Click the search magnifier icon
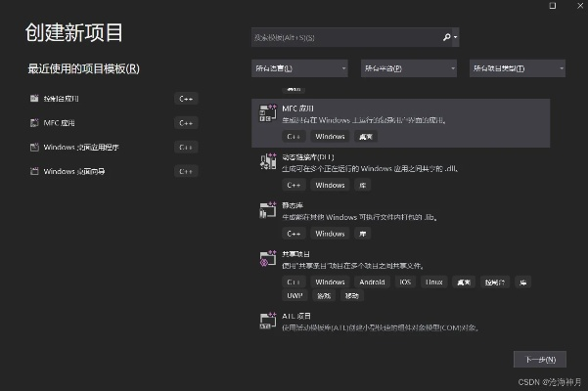The width and height of the screenshot is (588, 391). pos(446,37)
